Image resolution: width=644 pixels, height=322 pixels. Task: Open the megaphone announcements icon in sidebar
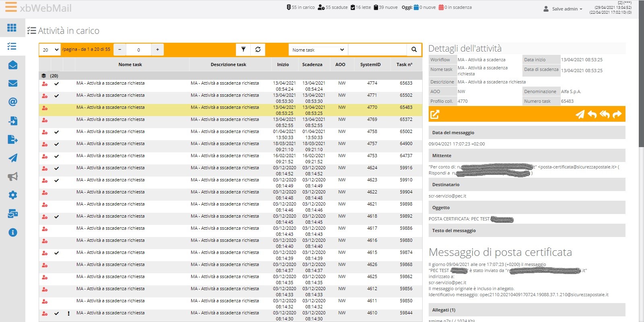click(x=12, y=177)
